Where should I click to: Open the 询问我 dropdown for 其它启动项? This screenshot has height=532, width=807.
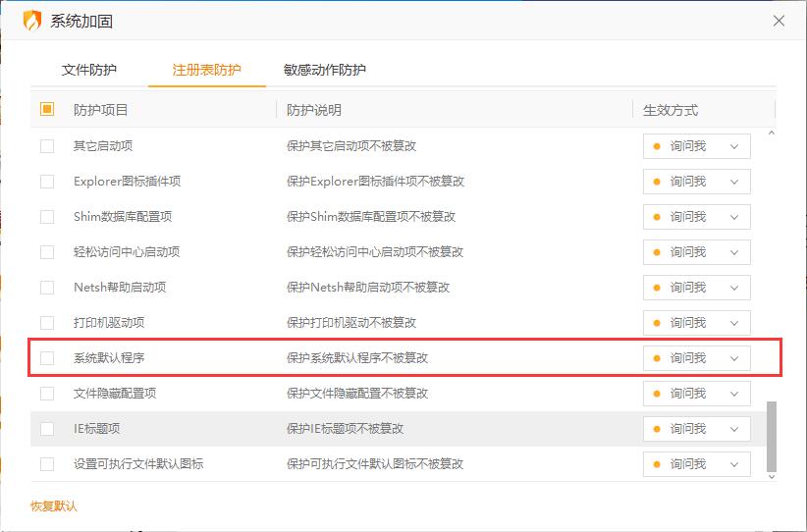click(696, 146)
